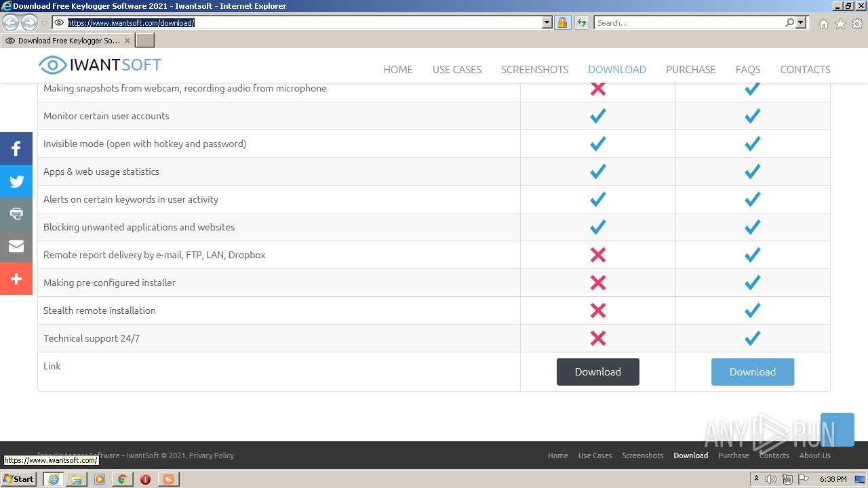Click the footer About Us link
Screen dimensions: 868x488
tap(815, 455)
